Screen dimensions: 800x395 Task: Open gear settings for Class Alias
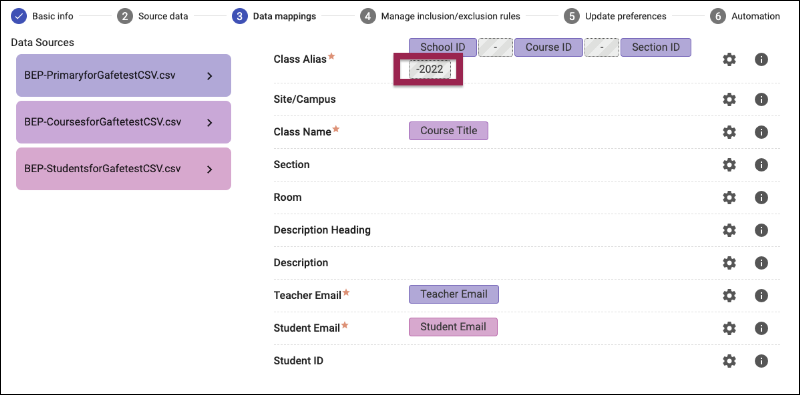[730, 60]
